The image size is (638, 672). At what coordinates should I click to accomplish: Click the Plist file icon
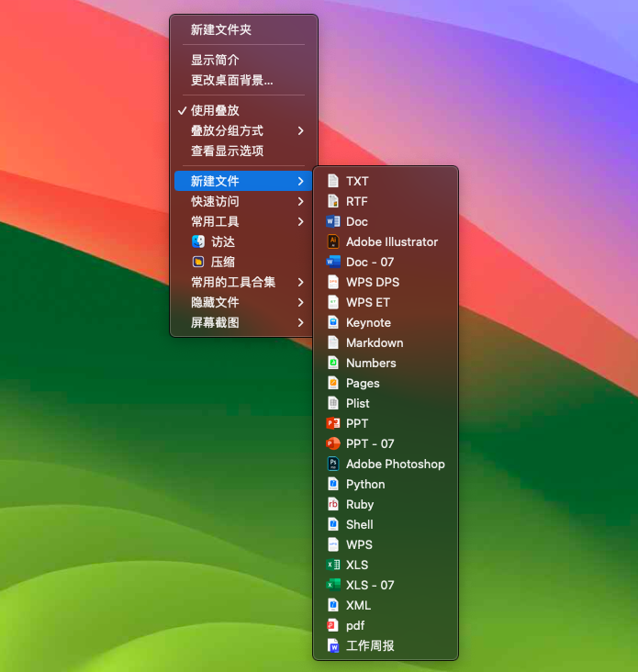(333, 403)
